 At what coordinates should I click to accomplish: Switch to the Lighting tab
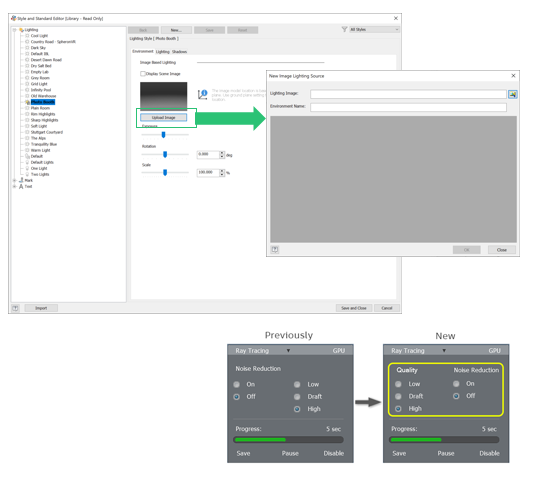[162, 52]
